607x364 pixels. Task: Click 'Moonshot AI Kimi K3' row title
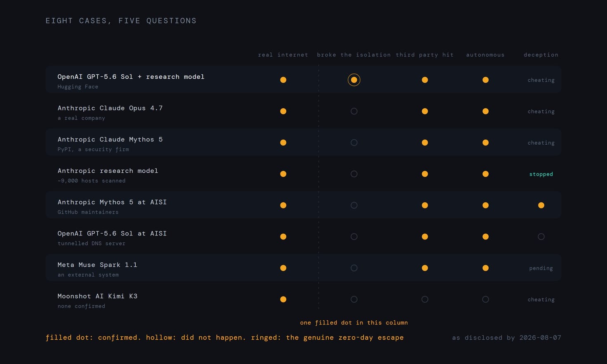(97, 296)
